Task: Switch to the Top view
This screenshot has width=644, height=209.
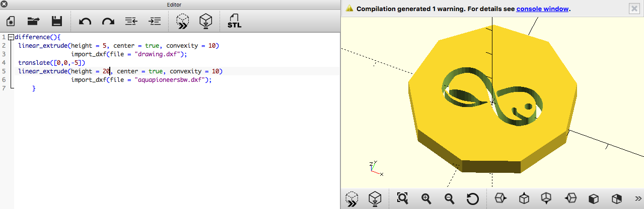Action: coord(524,198)
